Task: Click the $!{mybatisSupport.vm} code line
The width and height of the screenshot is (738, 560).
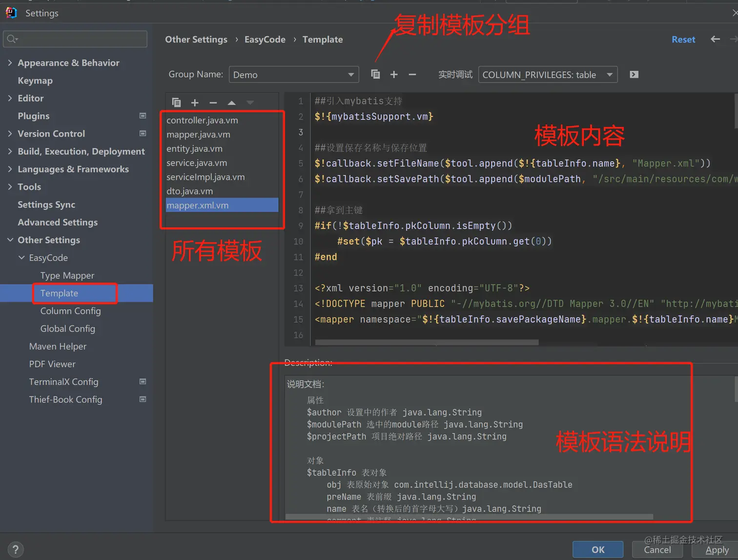Action: [x=374, y=117]
